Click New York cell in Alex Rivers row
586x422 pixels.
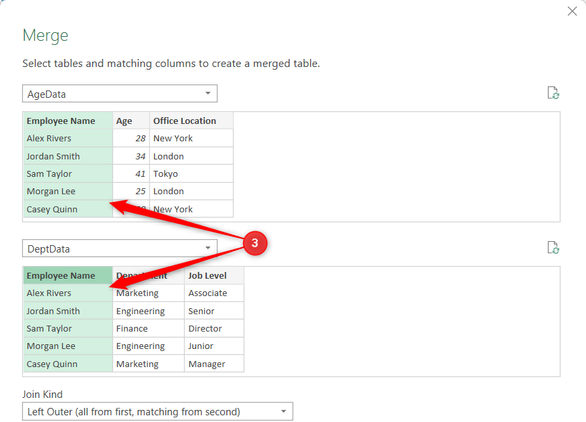click(x=191, y=138)
